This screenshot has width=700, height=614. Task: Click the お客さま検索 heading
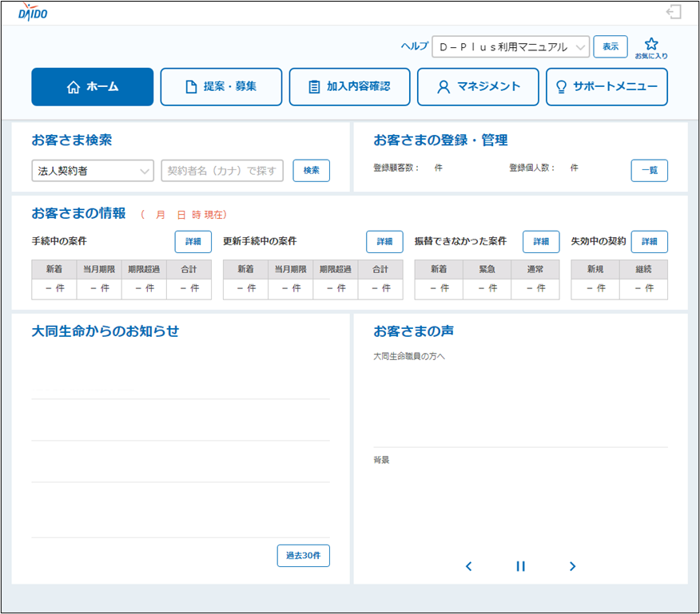coord(71,140)
